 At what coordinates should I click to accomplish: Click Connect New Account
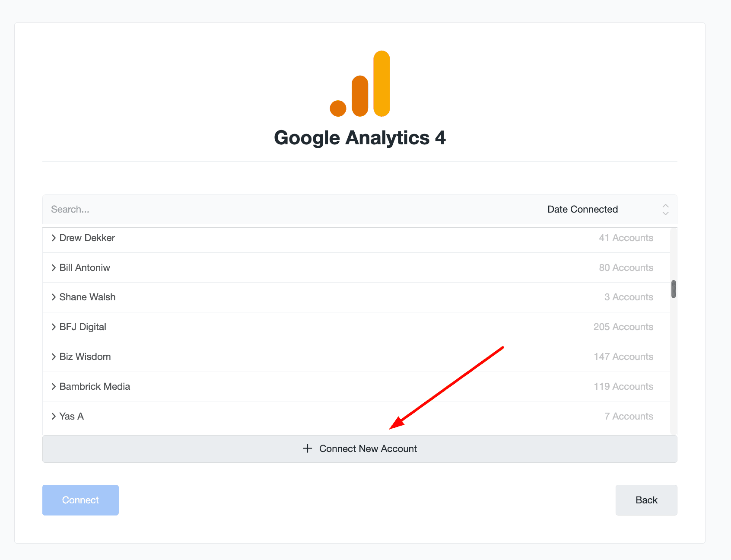pyautogui.click(x=359, y=449)
